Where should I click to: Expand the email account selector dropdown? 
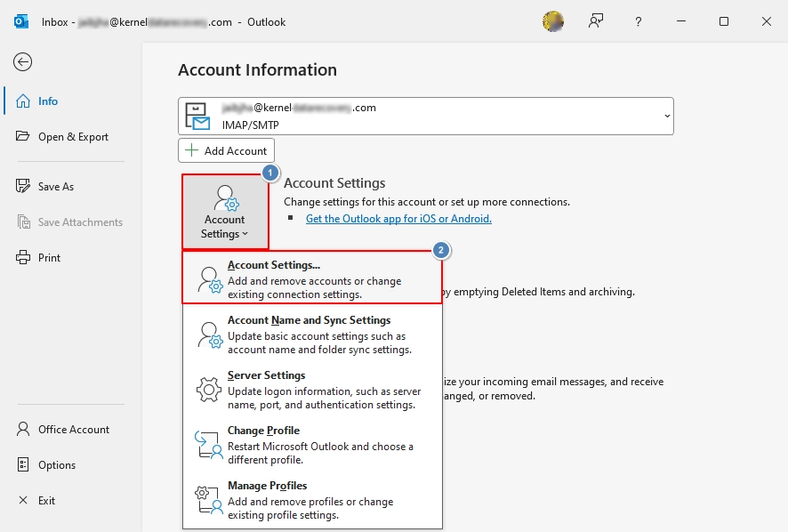click(667, 117)
